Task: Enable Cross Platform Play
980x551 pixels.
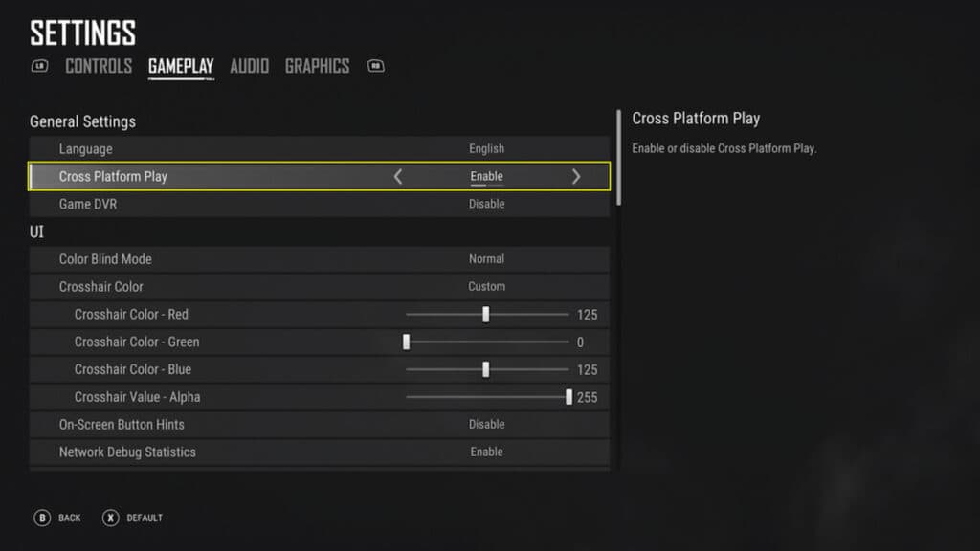Action: (x=486, y=176)
